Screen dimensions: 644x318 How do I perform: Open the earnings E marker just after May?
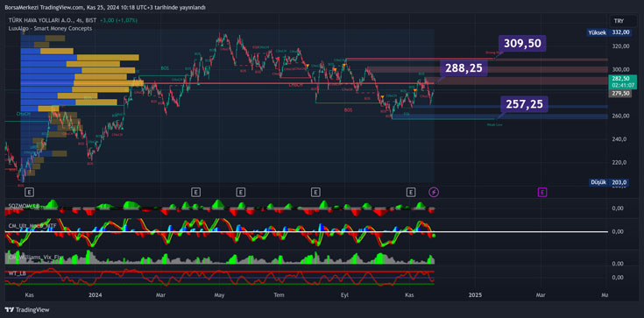point(241,192)
